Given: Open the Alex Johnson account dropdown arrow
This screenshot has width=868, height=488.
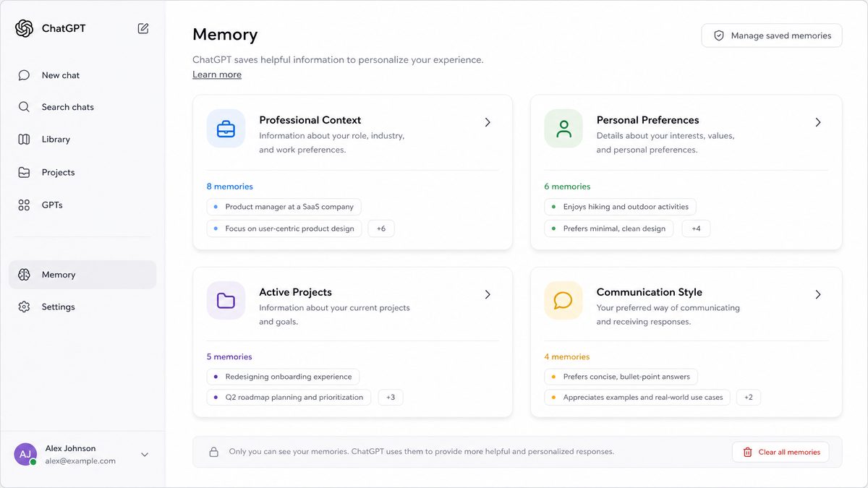Looking at the screenshot, I should tap(145, 455).
